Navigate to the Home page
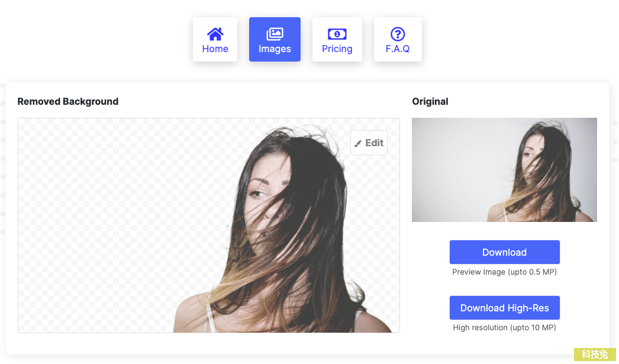 (215, 39)
